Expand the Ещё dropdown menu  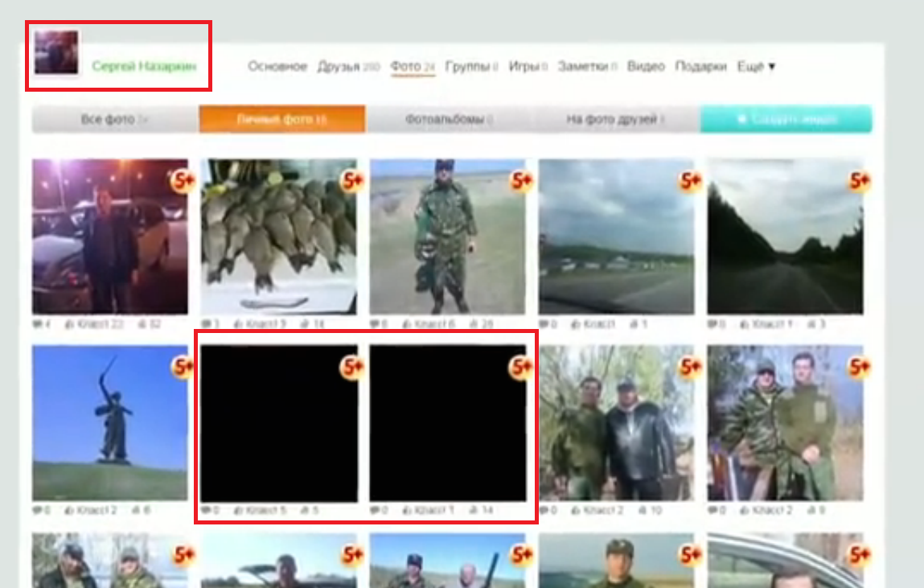(756, 67)
